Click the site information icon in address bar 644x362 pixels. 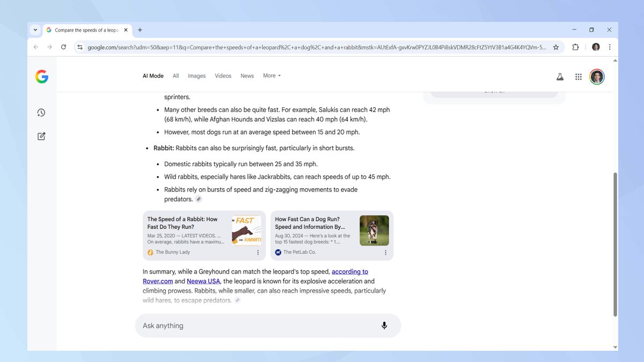(79, 47)
